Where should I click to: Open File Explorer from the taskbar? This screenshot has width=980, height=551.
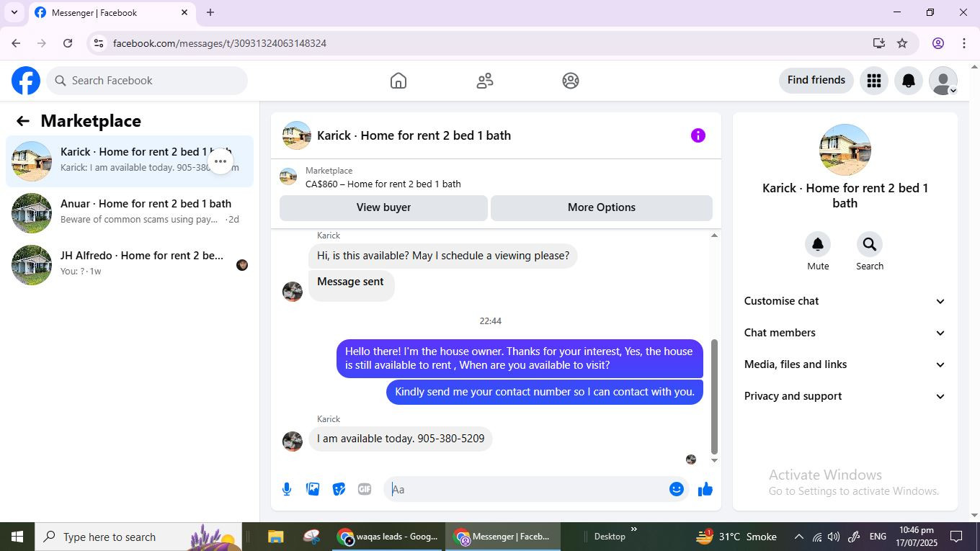(276, 537)
